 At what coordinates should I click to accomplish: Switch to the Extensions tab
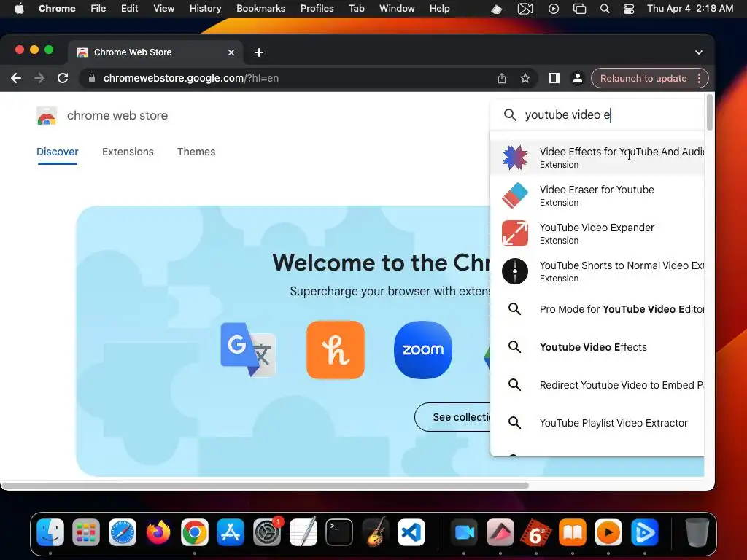(128, 152)
